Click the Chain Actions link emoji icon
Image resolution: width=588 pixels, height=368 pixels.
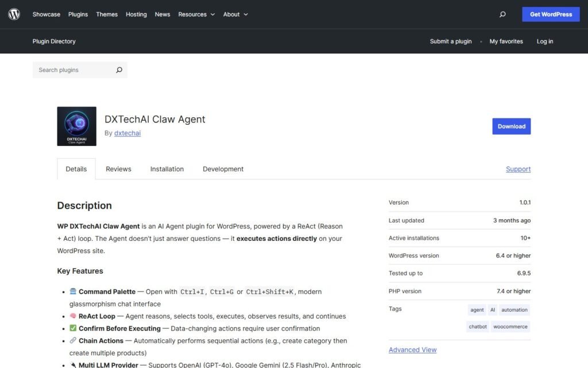(x=73, y=340)
